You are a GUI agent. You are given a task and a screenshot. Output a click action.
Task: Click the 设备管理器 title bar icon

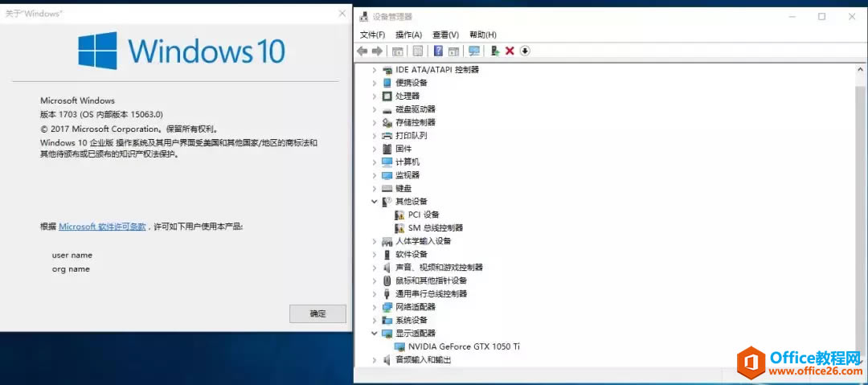click(x=365, y=17)
